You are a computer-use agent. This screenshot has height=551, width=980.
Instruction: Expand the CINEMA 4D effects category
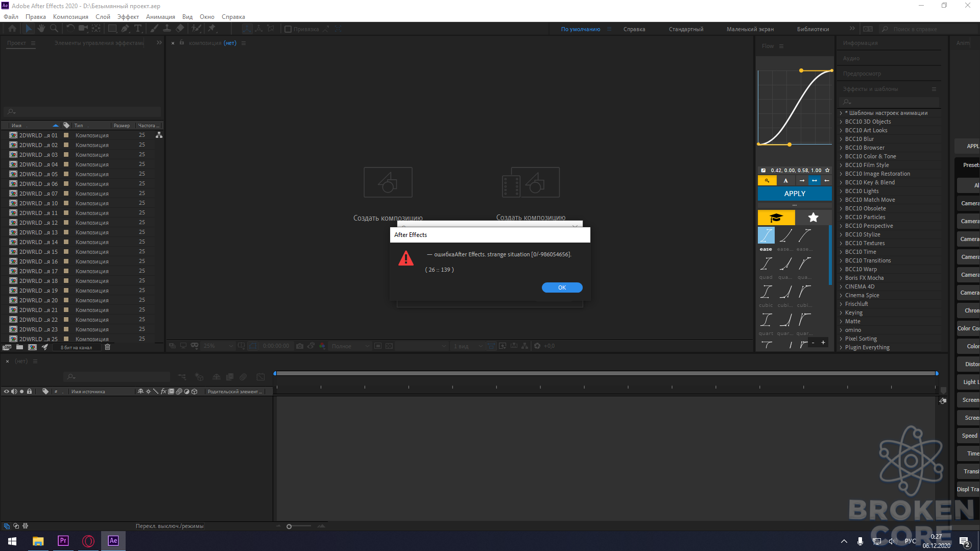841,286
